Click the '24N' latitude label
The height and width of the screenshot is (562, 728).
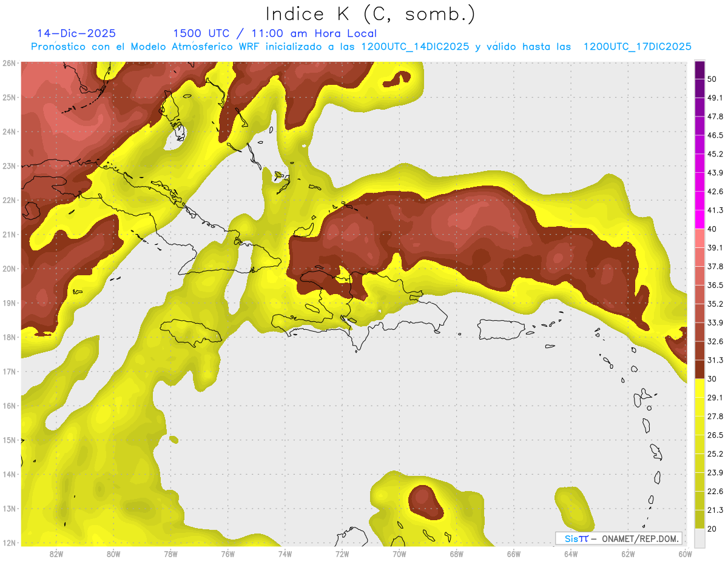[x=9, y=132]
